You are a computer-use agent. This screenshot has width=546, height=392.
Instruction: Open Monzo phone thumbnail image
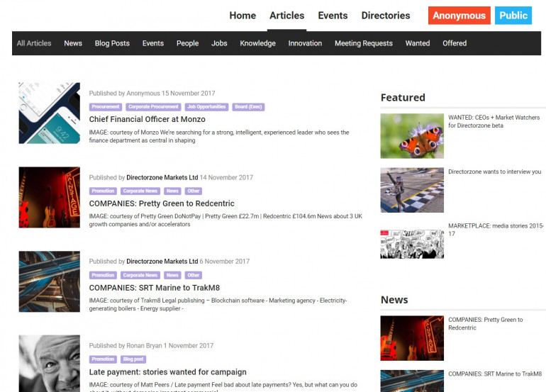50,113
